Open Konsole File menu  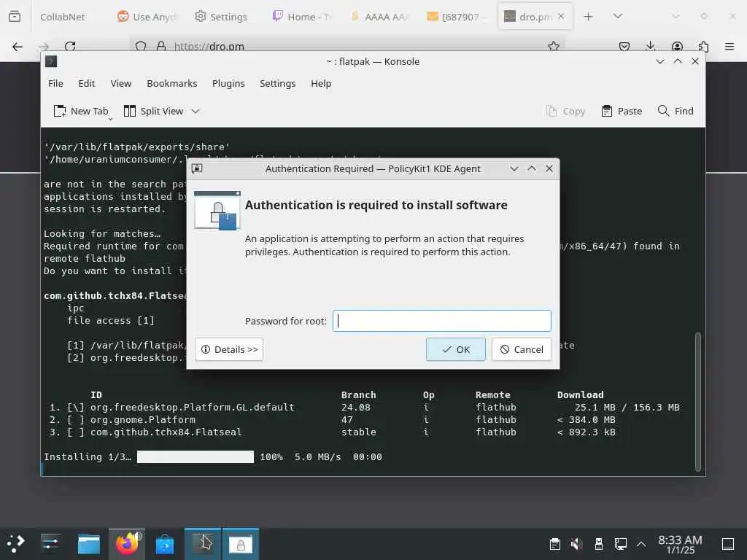pyautogui.click(x=55, y=83)
